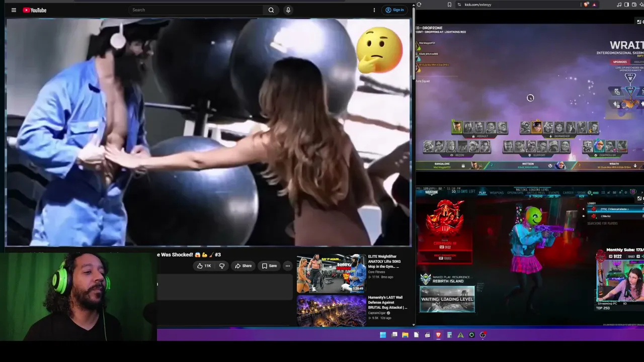Open the EVENTS tab in Warzone stream
The width and height of the screenshot is (644, 362).
click(553, 193)
